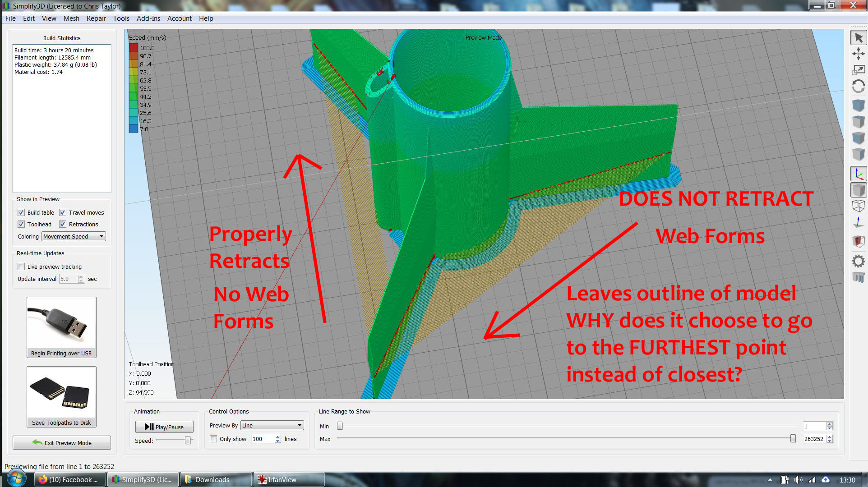Screen dimensions: 868x487
Task: Click the SD card image for saving toolpaths
Action: (x=61, y=392)
